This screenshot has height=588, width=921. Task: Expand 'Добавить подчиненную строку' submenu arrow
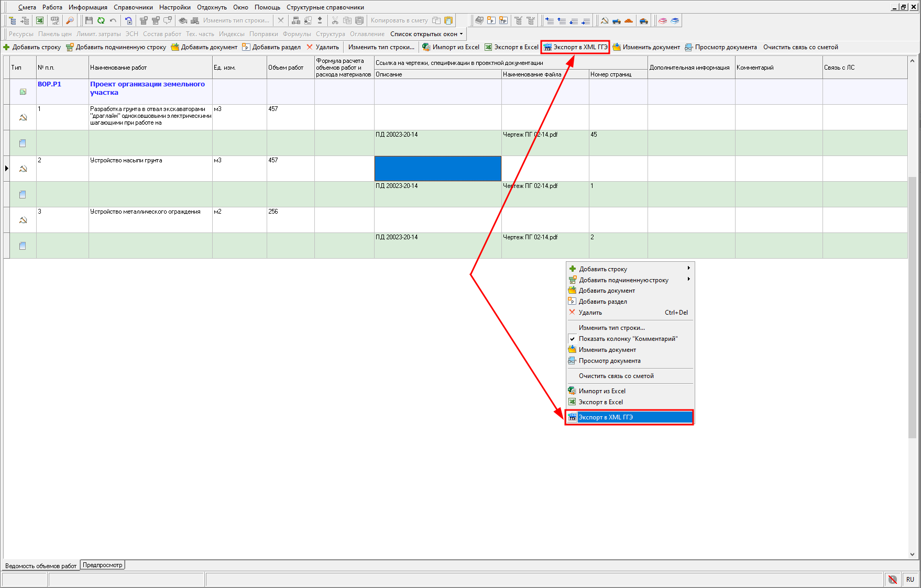point(688,279)
